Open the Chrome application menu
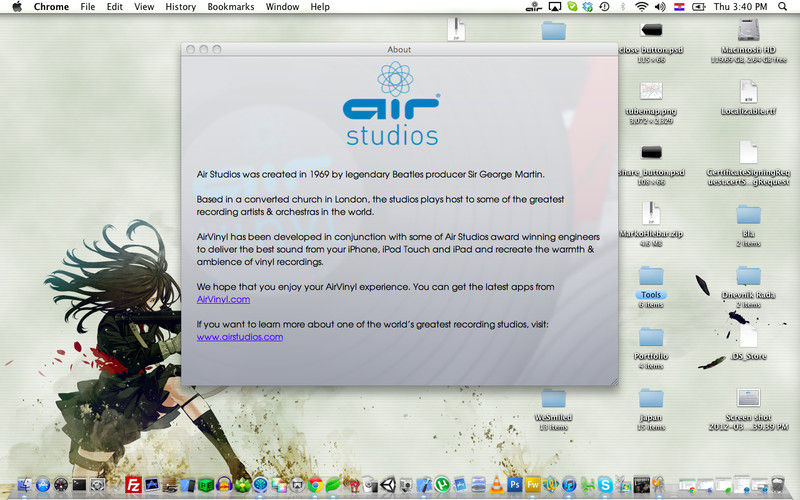This screenshot has width=800, height=500. (51, 7)
